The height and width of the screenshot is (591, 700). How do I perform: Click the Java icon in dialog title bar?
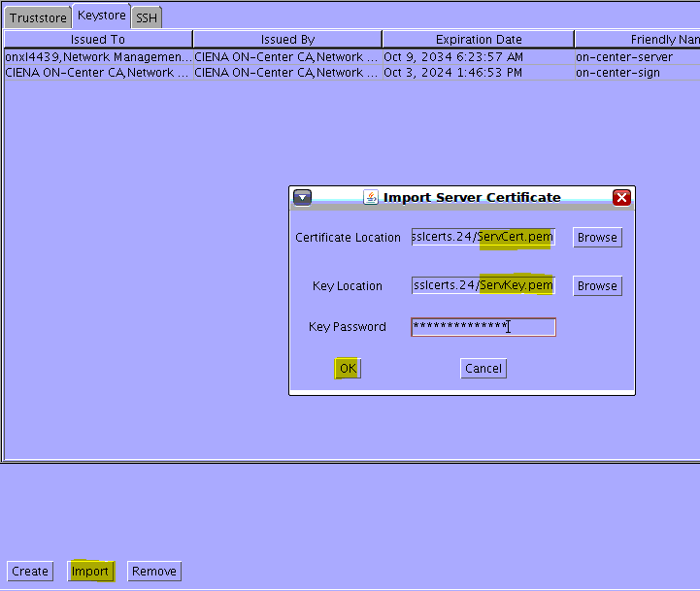tap(371, 197)
